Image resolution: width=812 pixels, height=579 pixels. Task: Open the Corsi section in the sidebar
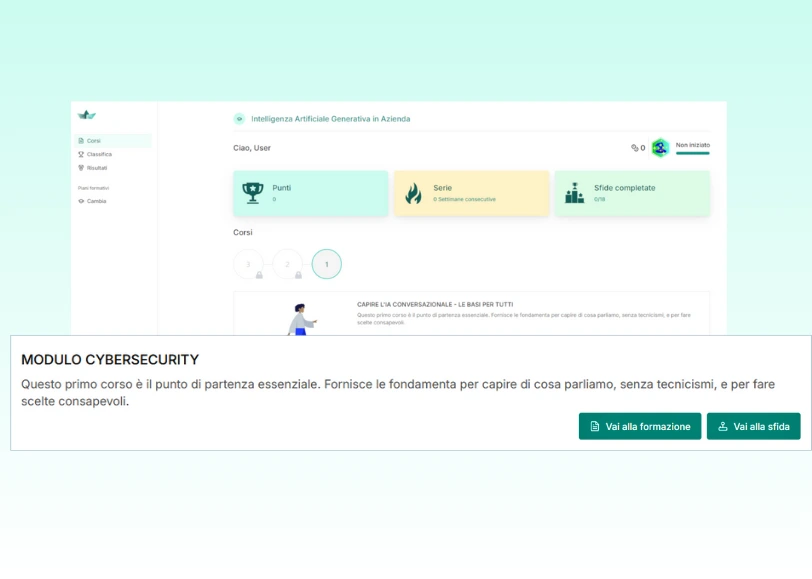(94, 141)
